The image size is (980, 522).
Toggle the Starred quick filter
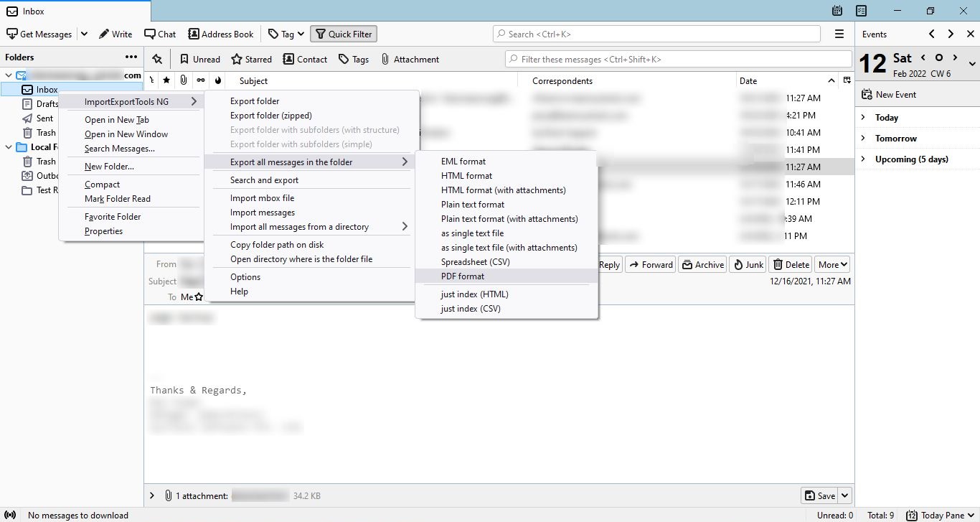coord(251,59)
